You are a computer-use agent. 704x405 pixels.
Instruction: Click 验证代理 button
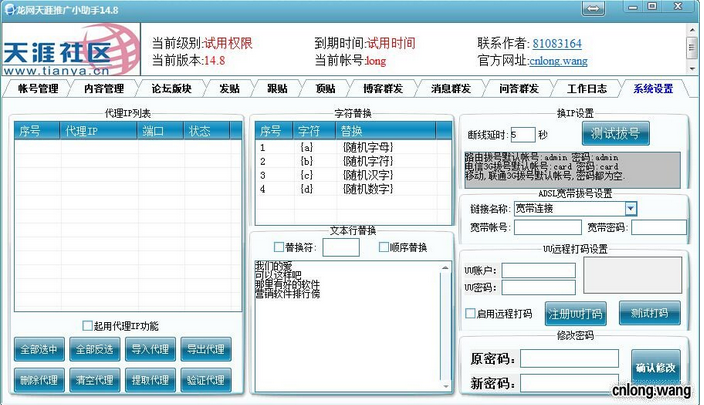(206, 380)
